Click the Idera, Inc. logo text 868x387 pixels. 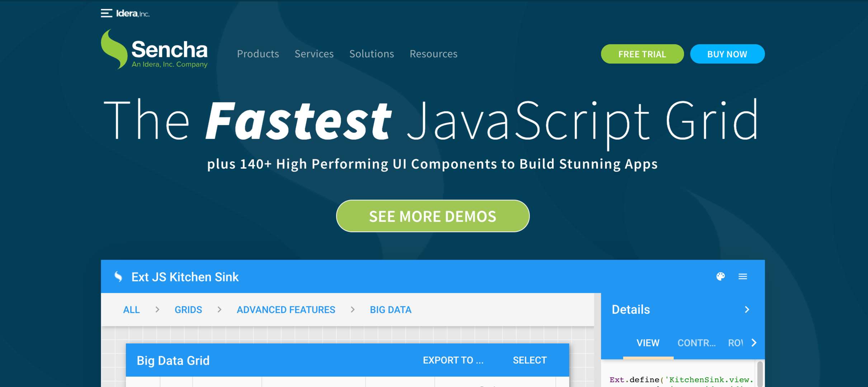coord(133,14)
